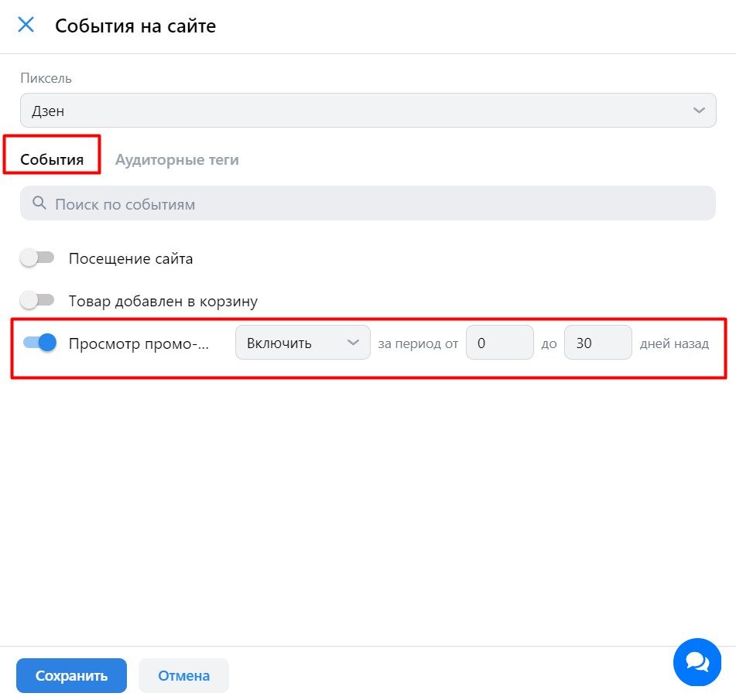Switch to the Аудиторные теги tab

pos(176,160)
